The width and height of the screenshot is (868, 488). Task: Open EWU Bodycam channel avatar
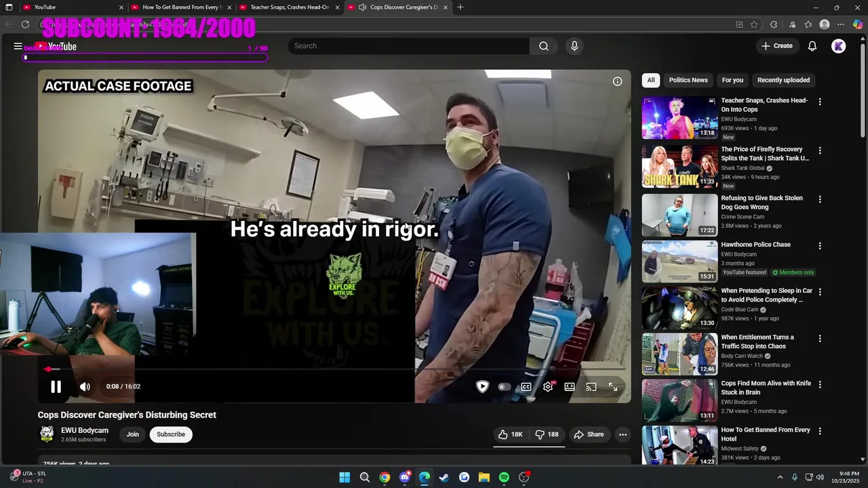tap(47, 434)
